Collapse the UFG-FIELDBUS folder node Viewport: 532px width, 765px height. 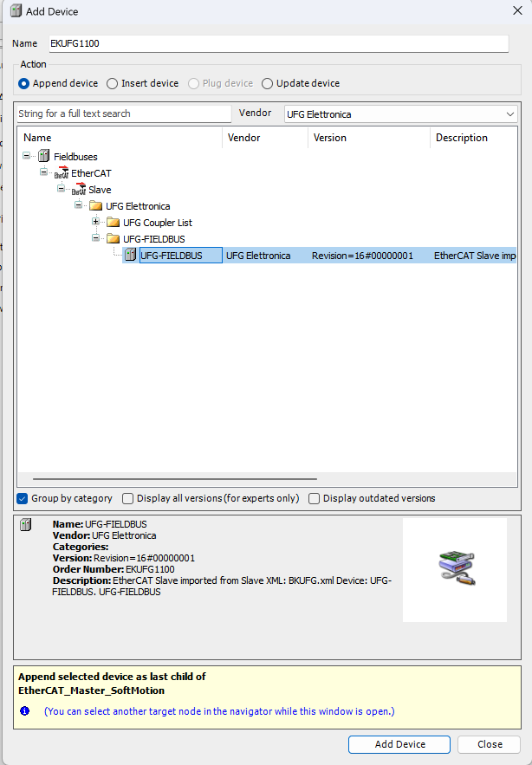[95, 238]
